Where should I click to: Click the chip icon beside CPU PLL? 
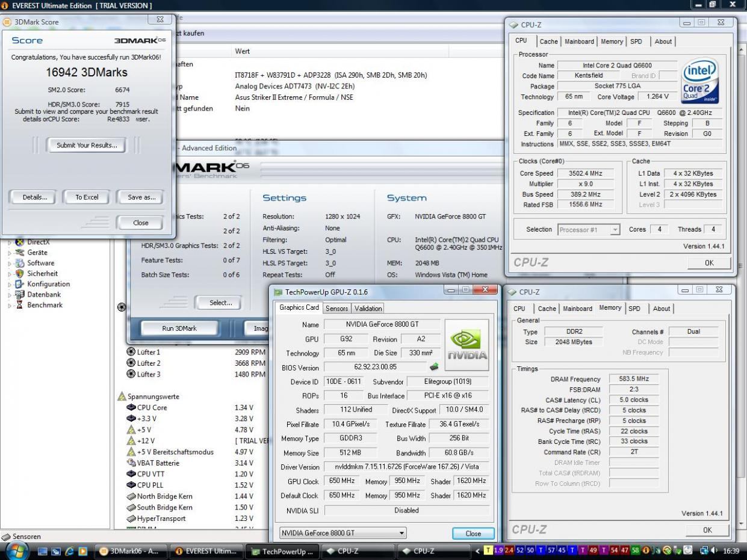pos(131,485)
